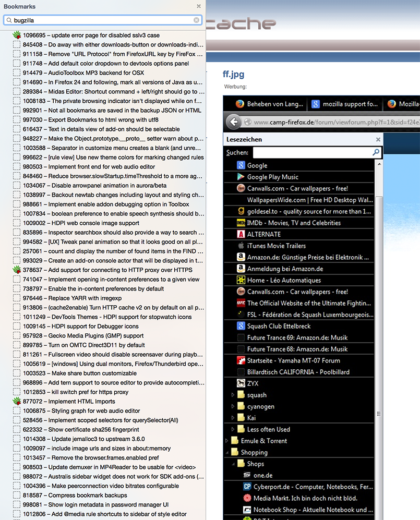Click Amazon.de Günstige Preise favicon

click(241, 257)
